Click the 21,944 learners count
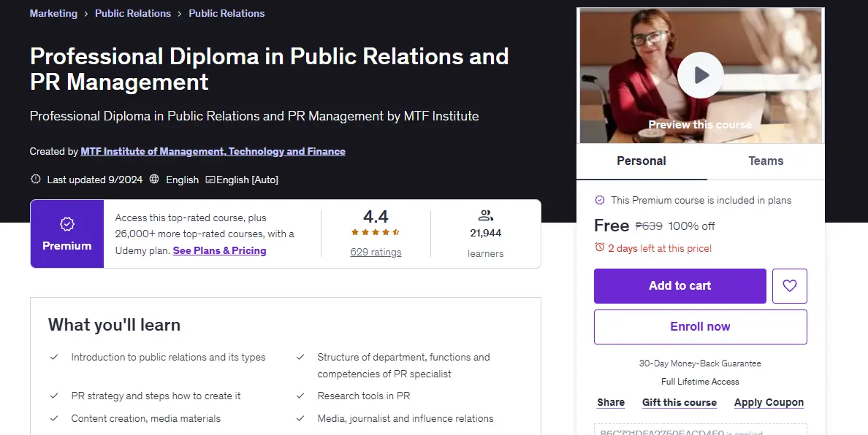This screenshot has height=435, width=868. point(485,234)
